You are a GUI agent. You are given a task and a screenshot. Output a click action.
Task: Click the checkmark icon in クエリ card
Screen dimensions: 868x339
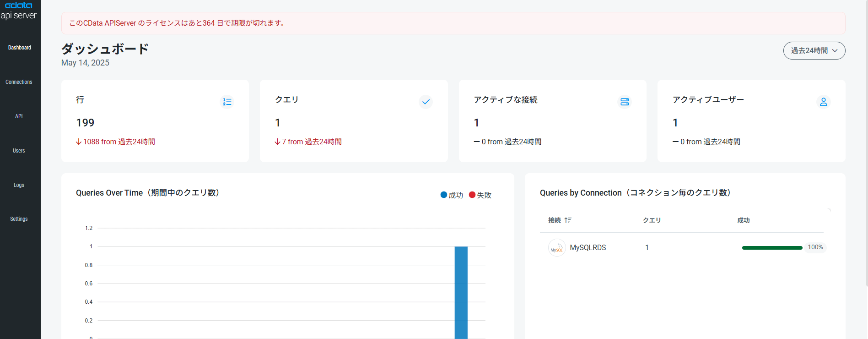click(x=426, y=102)
